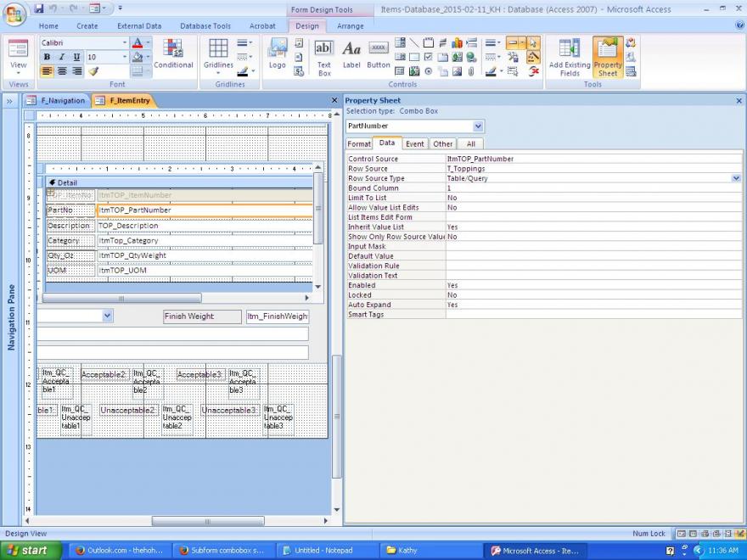The image size is (747, 560).
Task: Toggle Bold formatting
Action: pyautogui.click(x=47, y=57)
